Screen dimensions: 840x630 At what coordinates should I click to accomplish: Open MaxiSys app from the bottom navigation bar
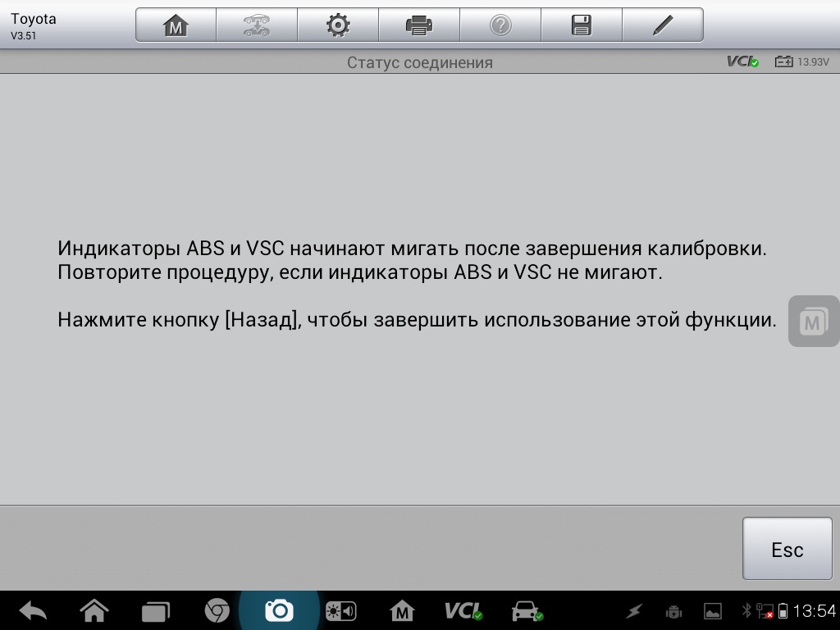click(x=402, y=610)
